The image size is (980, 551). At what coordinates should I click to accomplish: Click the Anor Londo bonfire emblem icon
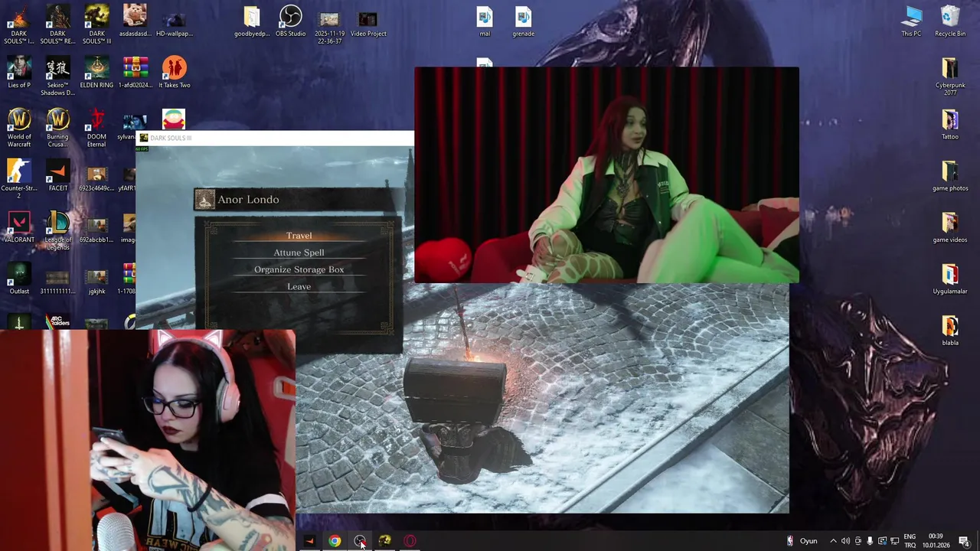click(204, 200)
